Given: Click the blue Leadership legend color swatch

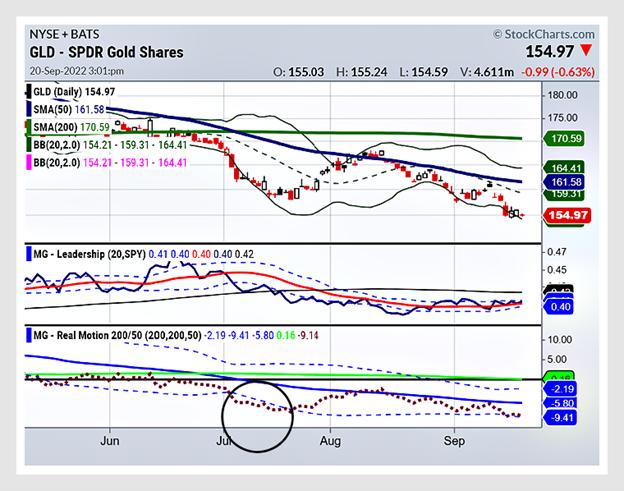Looking at the screenshot, I should pos(29,254).
